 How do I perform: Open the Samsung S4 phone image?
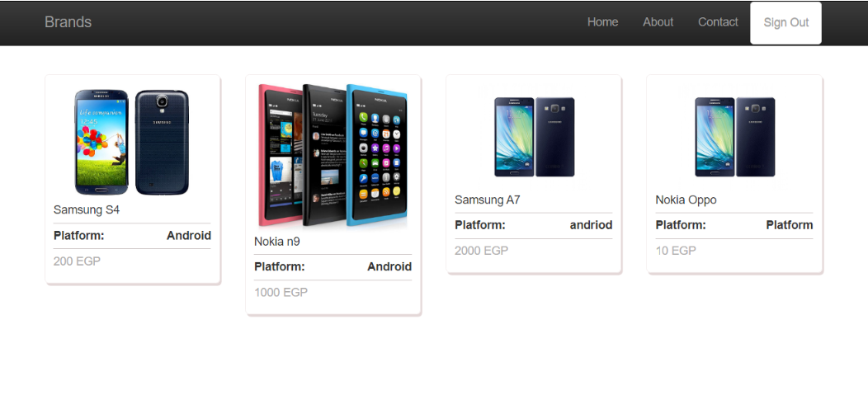pyautogui.click(x=132, y=143)
